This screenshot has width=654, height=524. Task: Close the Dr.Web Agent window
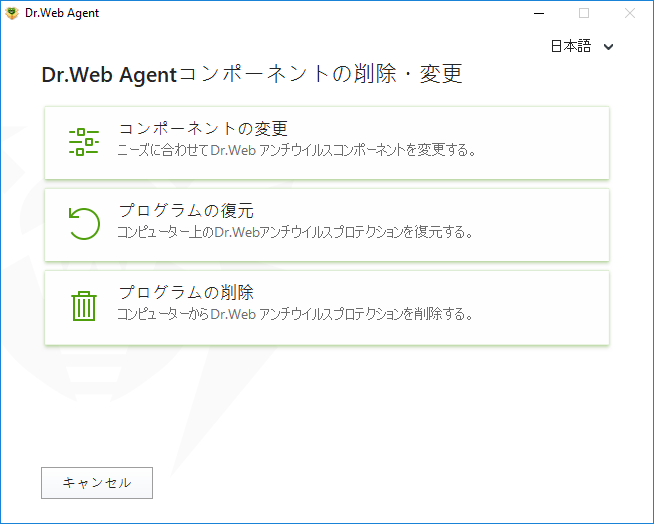pos(630,13)
